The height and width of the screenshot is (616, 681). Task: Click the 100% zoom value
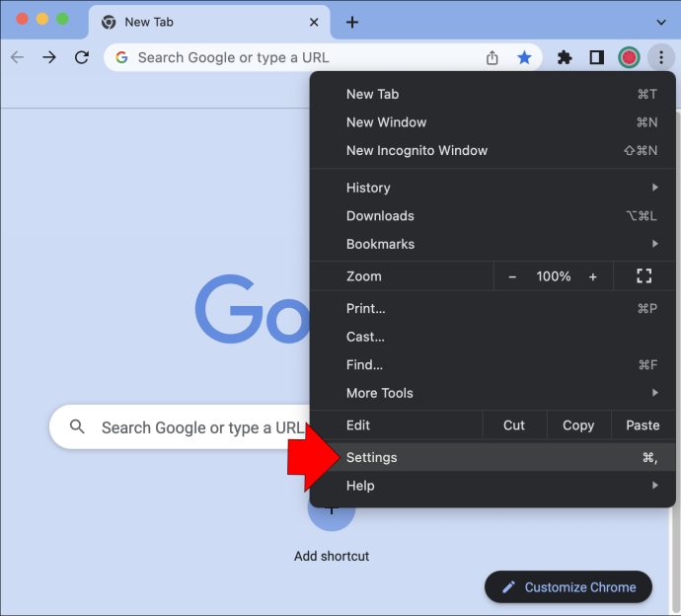click(x=553, y=276)
